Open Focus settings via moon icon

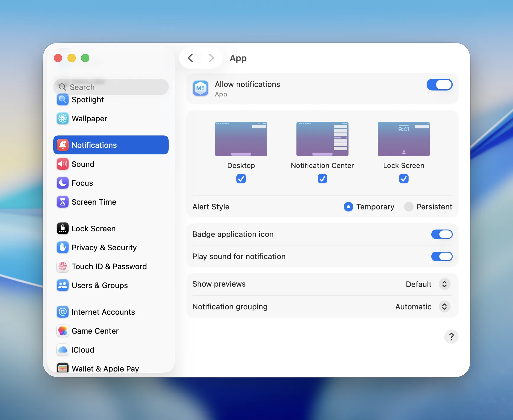click(62, 183)
